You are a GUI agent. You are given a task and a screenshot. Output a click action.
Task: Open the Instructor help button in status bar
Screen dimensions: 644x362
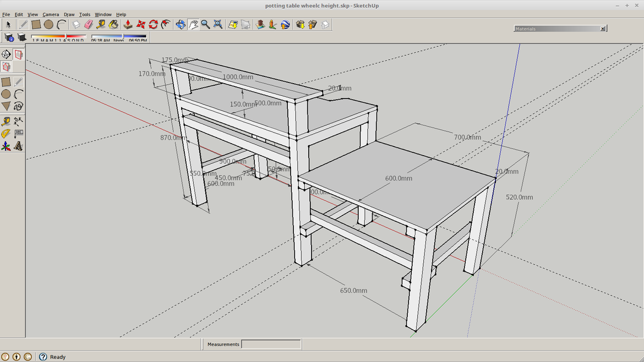pos(43,357)
